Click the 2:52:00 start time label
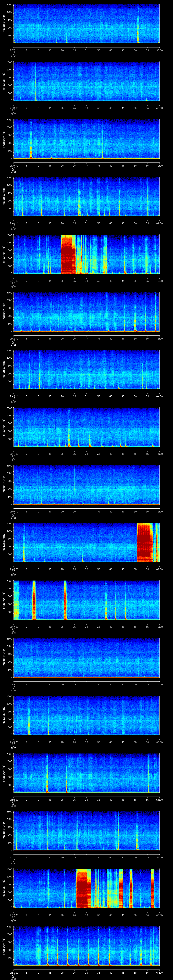Screen dimensions: 173x980 (x=14, y=915)
